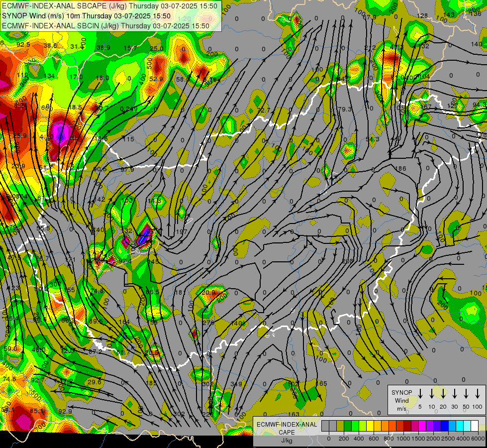Click the '67.9' value on the map
Viewport: 487px width, 448px height.
pos(369,17)
